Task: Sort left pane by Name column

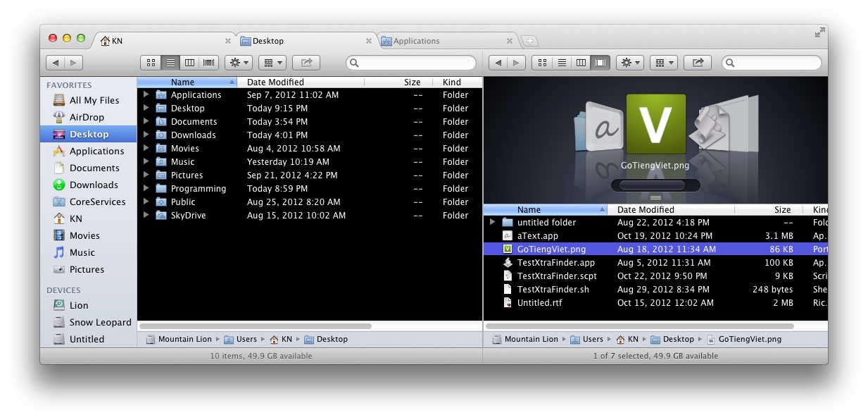Action: click(x=187, y=82)
